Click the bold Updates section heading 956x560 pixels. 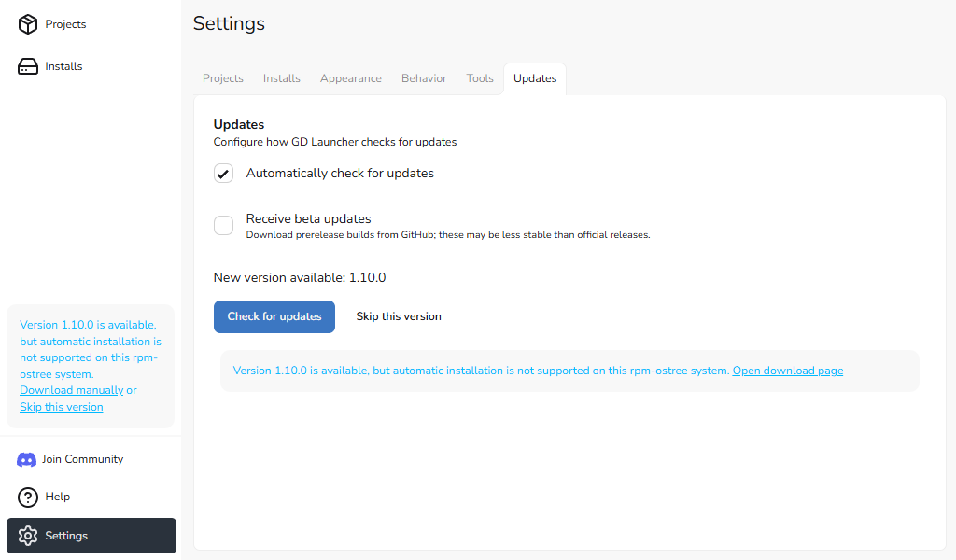239,124
